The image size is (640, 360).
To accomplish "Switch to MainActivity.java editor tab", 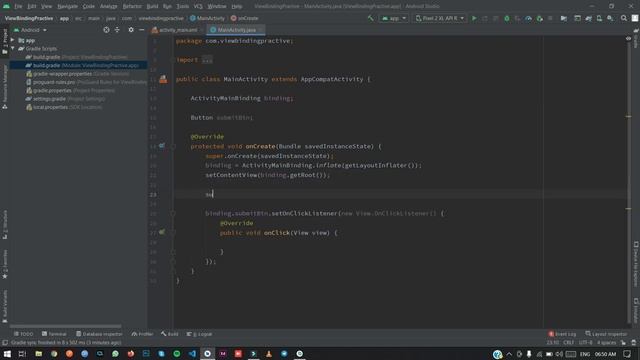I will coord(236,30).
